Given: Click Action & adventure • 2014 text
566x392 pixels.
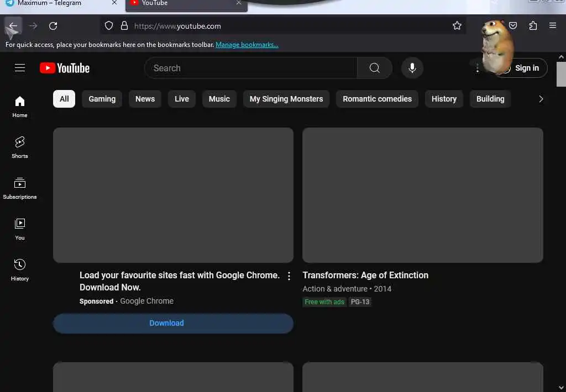Looking at the screenshot, I should coord(347,289).
